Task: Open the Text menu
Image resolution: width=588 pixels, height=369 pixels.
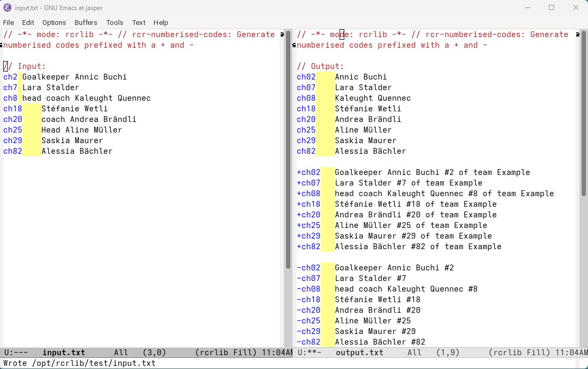Action: (139, 22)
